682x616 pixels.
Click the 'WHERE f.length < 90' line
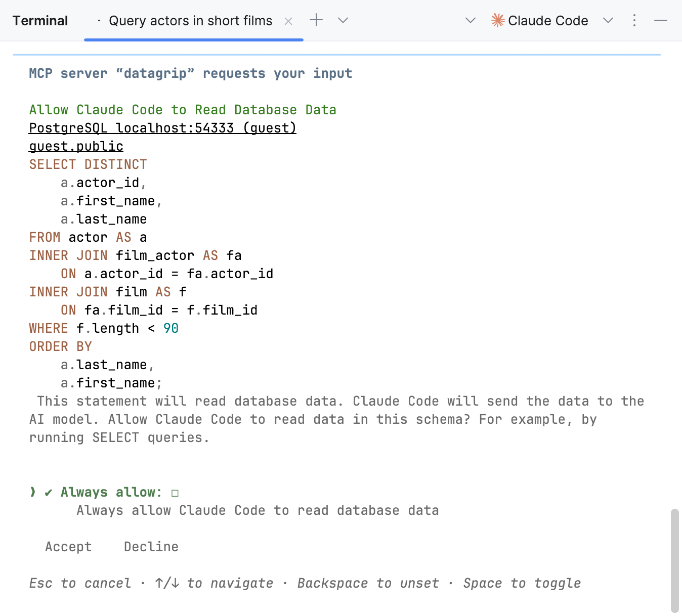(x=104, y=328)
